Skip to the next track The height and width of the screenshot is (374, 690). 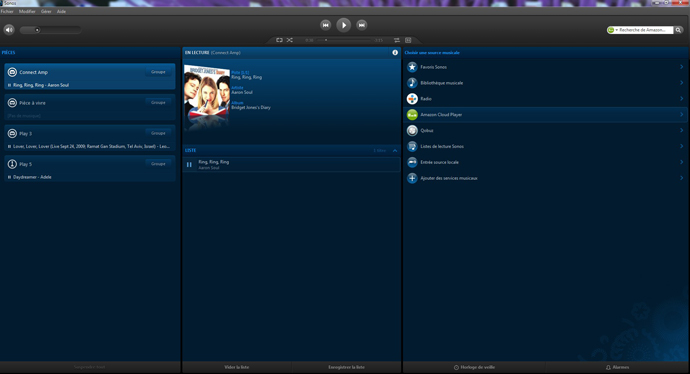click(361, 25)
